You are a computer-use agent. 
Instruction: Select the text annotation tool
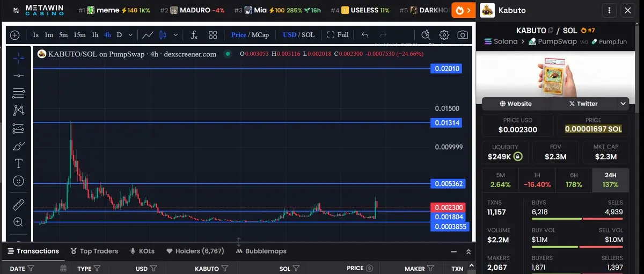(18, 163)
